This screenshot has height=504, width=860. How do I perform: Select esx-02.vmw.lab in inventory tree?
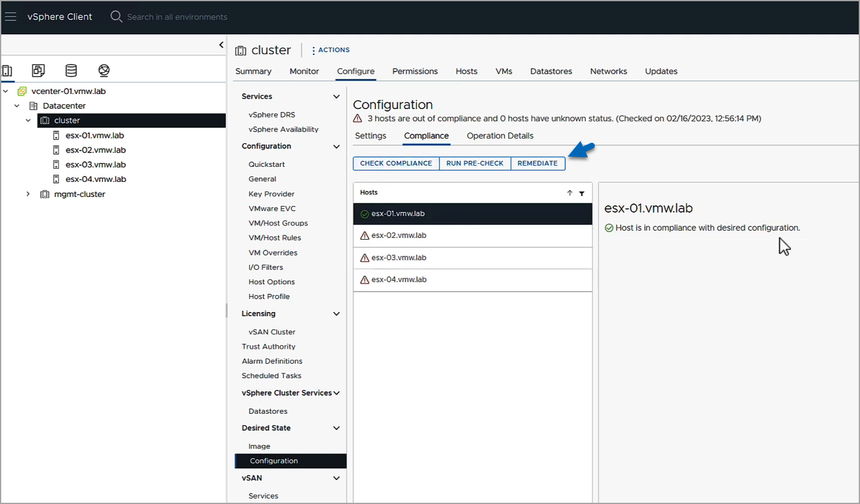[96, 150]
